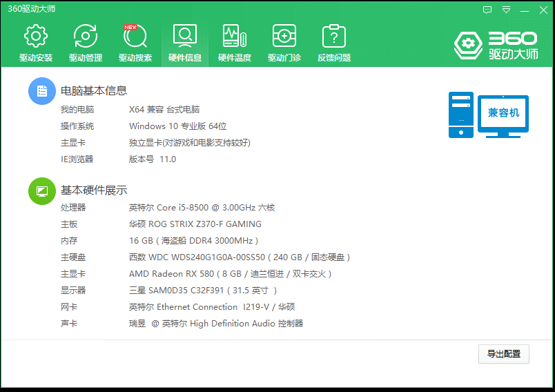This screenshot has height=392, width=555.
Task: Click 华硕 ROG STRIX Z370-F GAMING value
Action: pyautogui.click(x=195, y=224)
